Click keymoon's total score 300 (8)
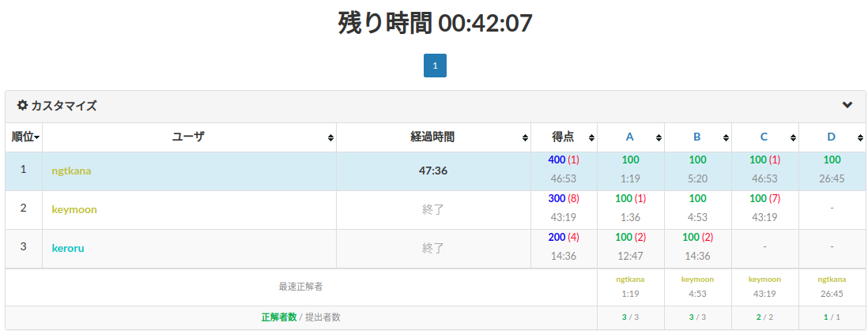Viewport: 868px width, 334px height. click(564, 198)
